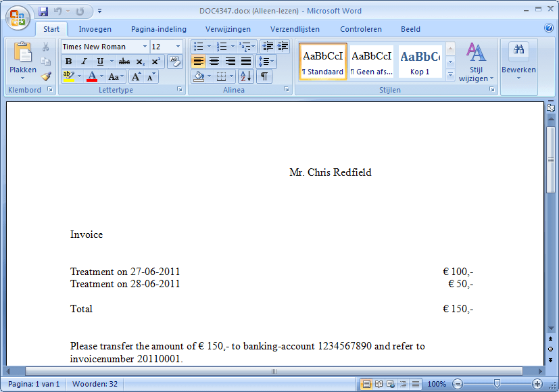The height and width of the screenshot is (392, 559).
Task: Switch to the Pagina-indeling tab
Action: click(x=159, y=29)
